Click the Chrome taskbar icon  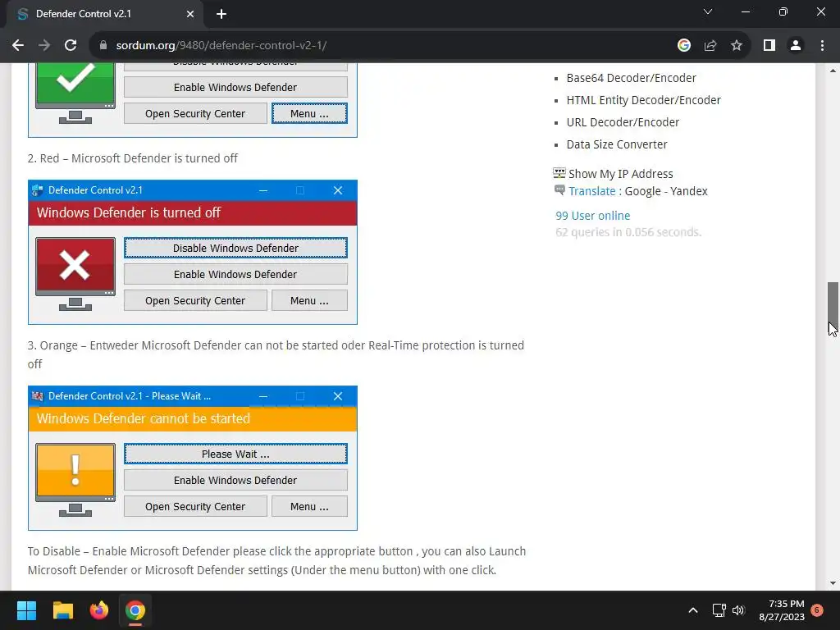coord(135,610)
